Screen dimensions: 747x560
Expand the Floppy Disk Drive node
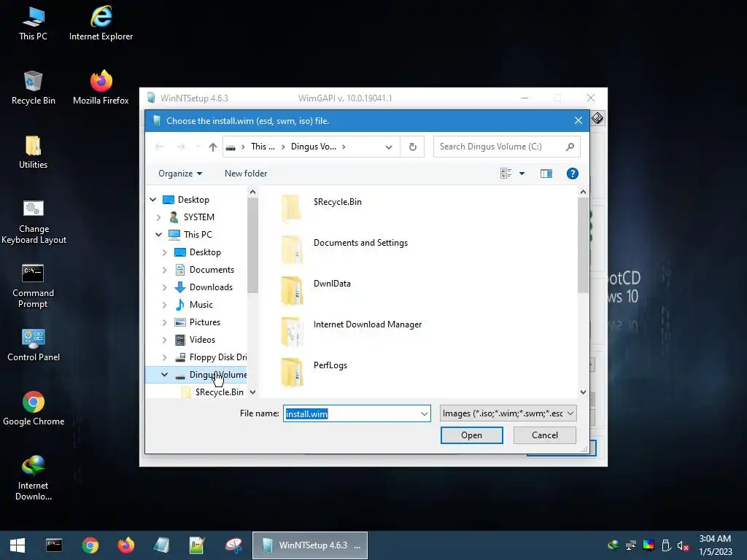coord(164,357)
